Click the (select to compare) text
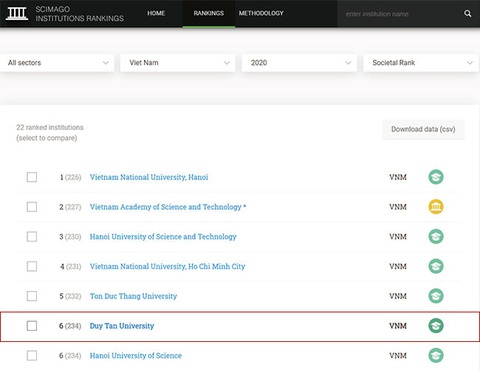 (x=47, y=138)
